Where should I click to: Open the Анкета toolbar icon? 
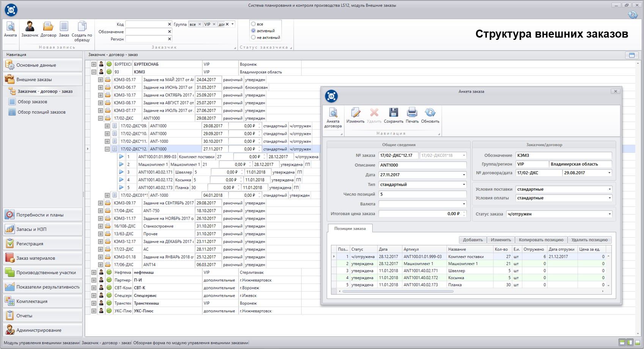[x=10, y=29]
